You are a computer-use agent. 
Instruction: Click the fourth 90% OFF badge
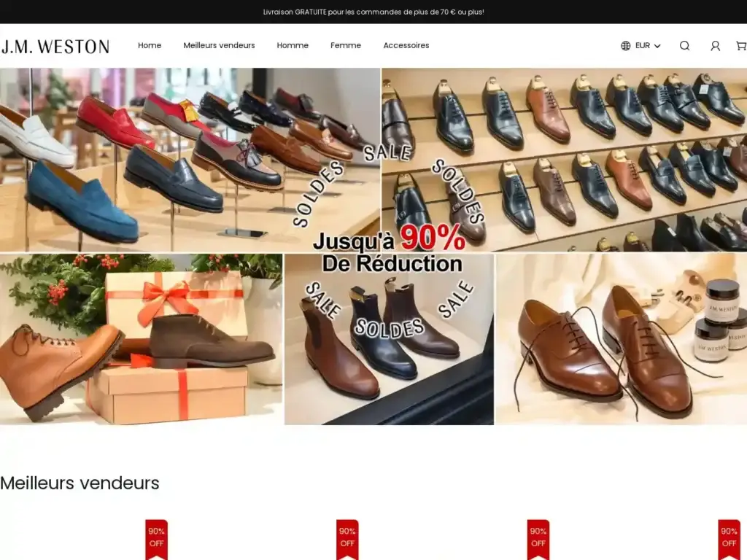pyautogui.click(x=729, y=538)
